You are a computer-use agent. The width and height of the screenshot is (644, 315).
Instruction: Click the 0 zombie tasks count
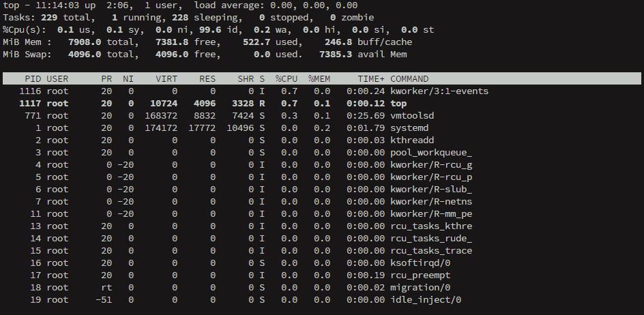333,18
